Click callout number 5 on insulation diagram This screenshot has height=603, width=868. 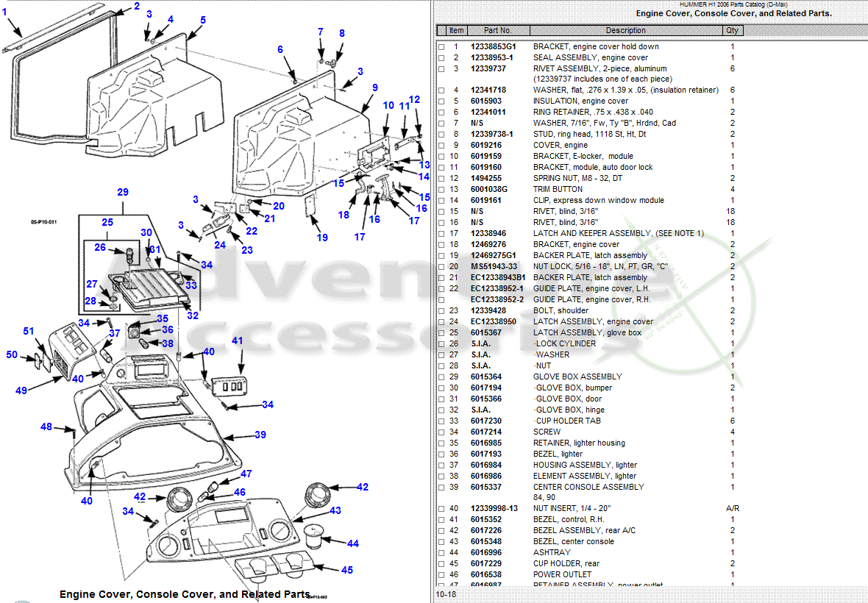203,21
